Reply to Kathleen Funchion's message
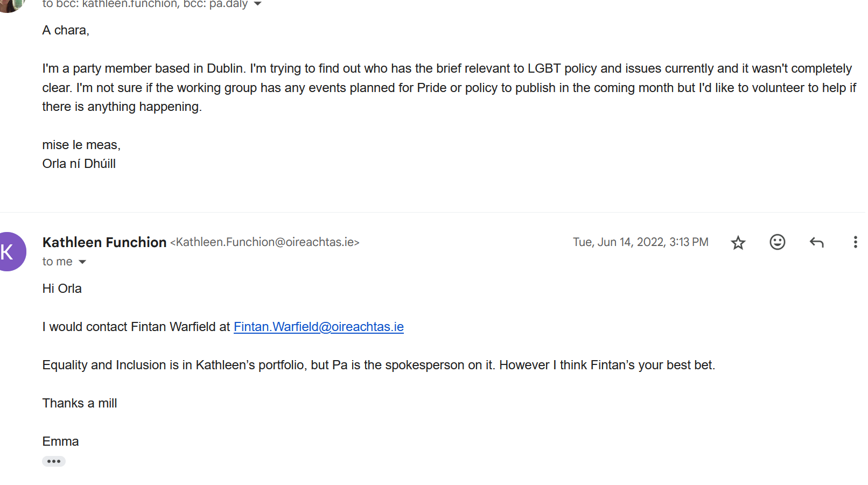The width and height of the screenshot is (868, 485). pos(816,242)
